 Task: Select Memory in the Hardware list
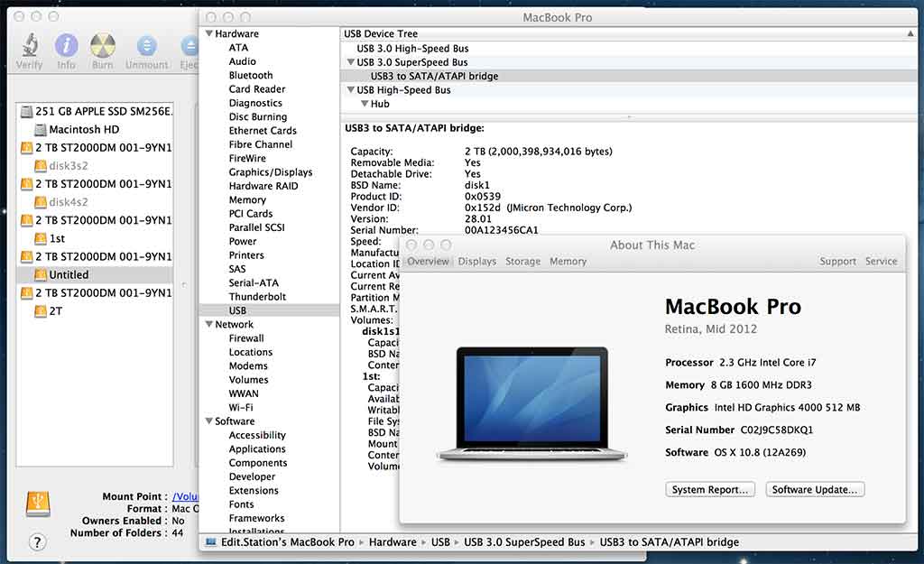(x=247, y=199)
